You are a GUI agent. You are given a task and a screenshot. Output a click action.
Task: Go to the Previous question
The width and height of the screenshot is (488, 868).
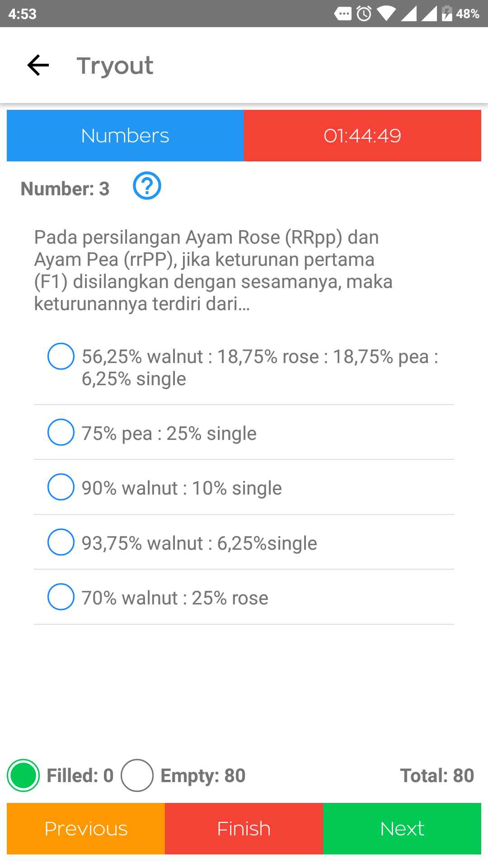pos(86,829)
